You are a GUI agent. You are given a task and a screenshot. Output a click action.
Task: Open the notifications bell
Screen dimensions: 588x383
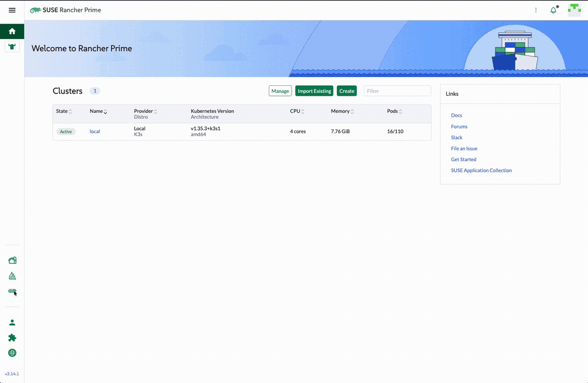pos(553,10)
